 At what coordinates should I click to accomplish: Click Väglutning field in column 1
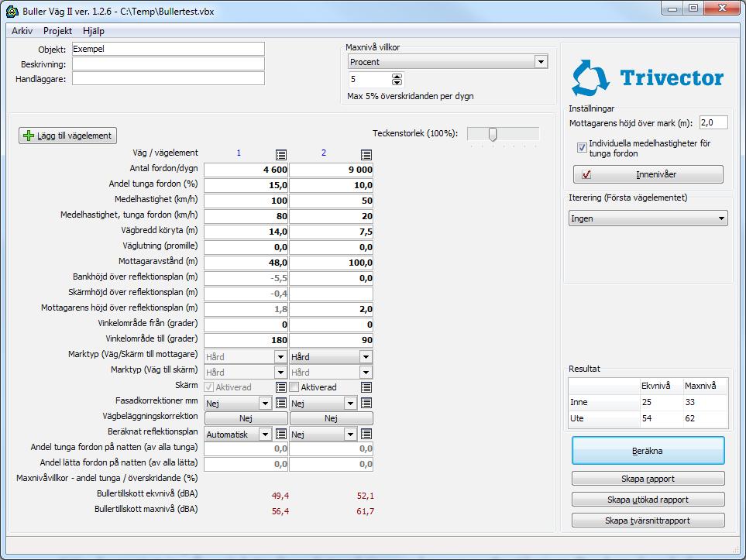pos(246,247)
